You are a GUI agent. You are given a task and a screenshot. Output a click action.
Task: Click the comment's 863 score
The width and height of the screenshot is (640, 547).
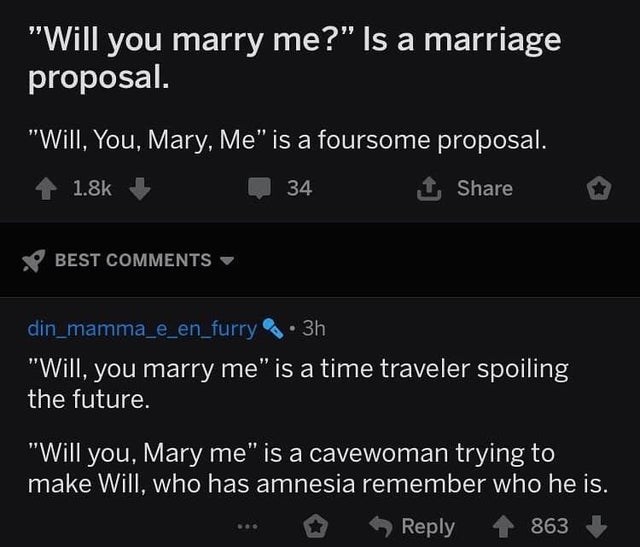click(550, 526)
